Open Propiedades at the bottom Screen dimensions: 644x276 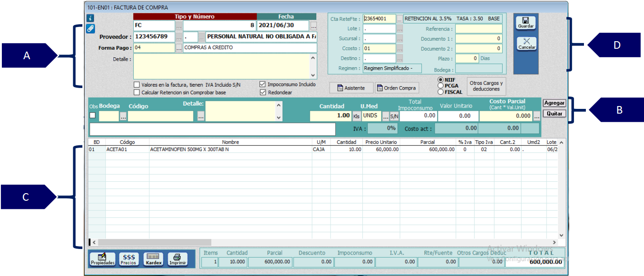pos(103,259)
